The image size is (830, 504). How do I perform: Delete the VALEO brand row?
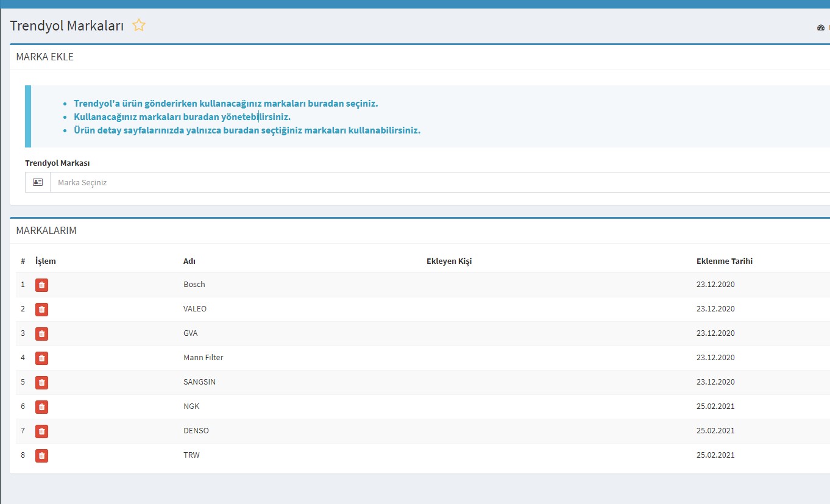tap(41, 309)
